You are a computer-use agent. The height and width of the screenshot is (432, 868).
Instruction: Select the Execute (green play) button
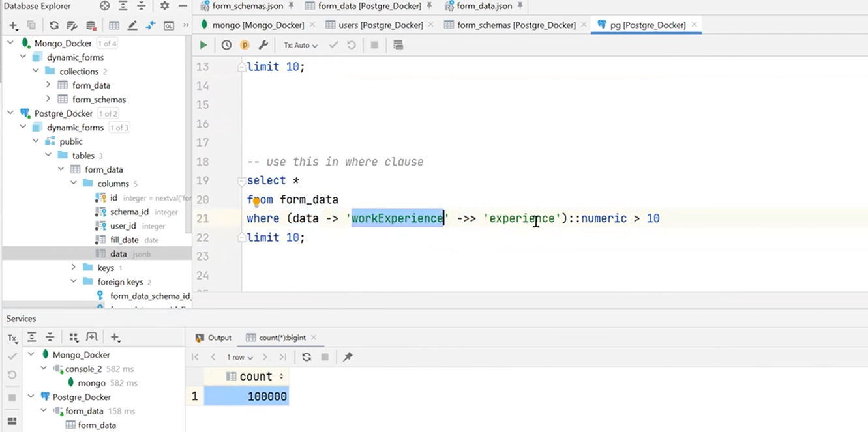203,45
